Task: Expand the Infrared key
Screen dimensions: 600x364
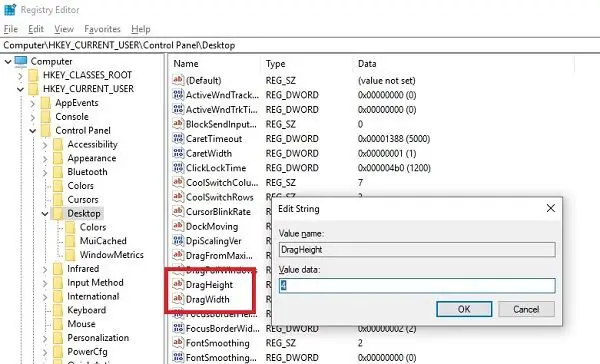Action: point(45,269)
